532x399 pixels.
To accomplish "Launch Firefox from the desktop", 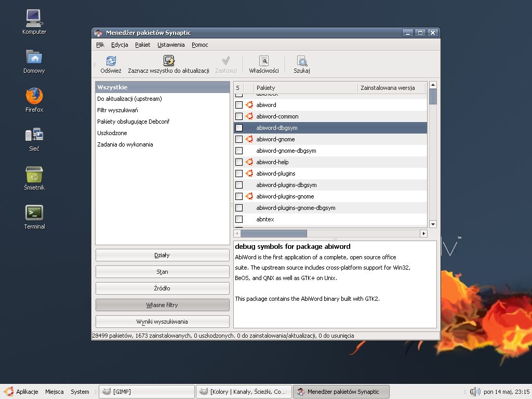I will [34, 96].
